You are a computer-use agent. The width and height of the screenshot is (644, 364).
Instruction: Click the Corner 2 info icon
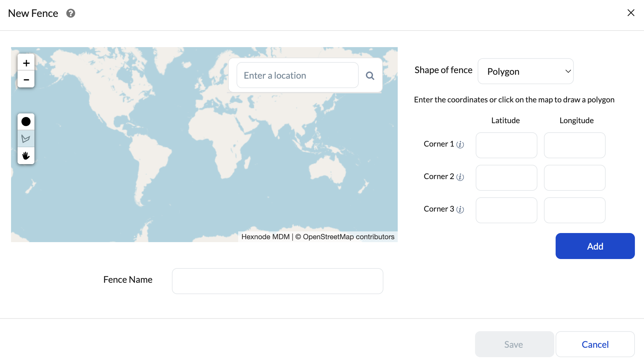(x=460, y=177)
